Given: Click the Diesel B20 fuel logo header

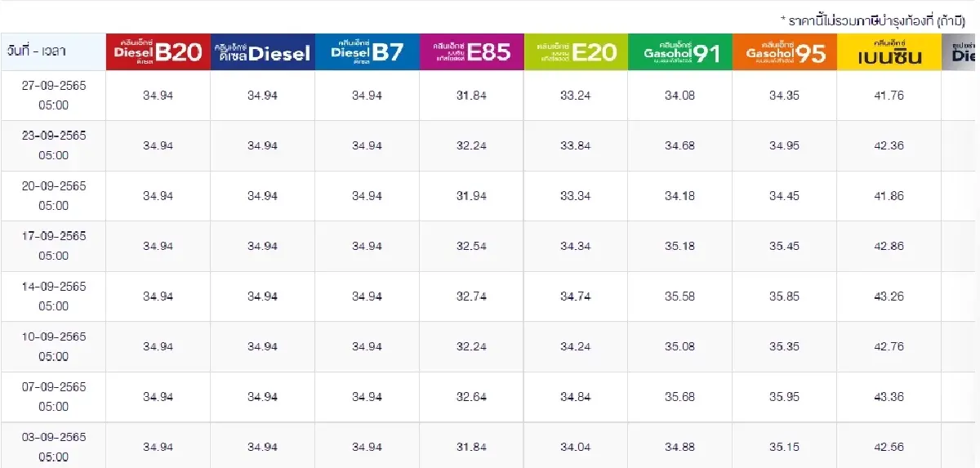Looking at the screenshot, I should pos(158,52).
